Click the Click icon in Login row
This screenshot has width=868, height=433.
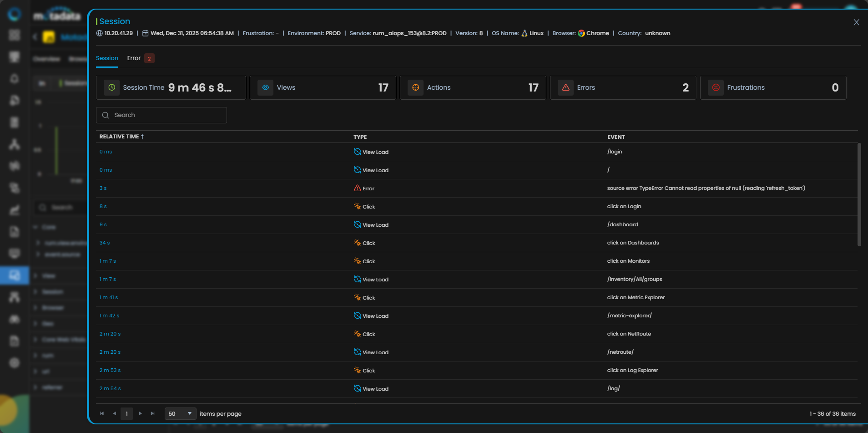click(x=358, y=206)
